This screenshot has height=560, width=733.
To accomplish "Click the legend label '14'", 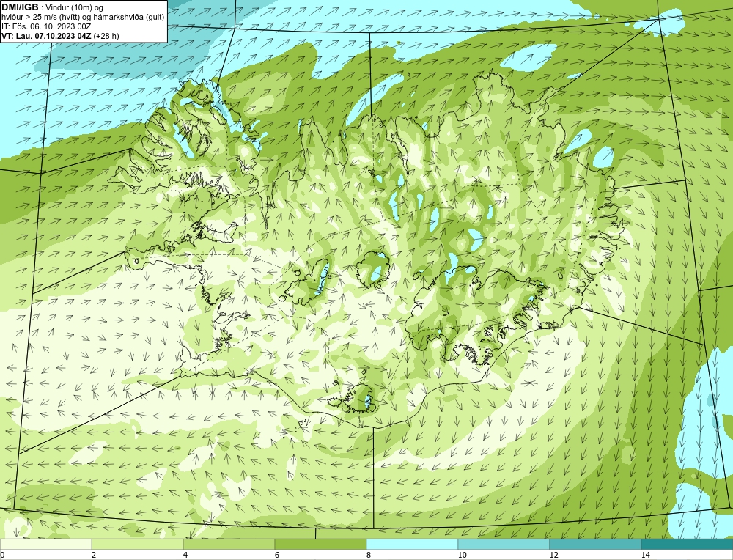I will click(646, 555).
